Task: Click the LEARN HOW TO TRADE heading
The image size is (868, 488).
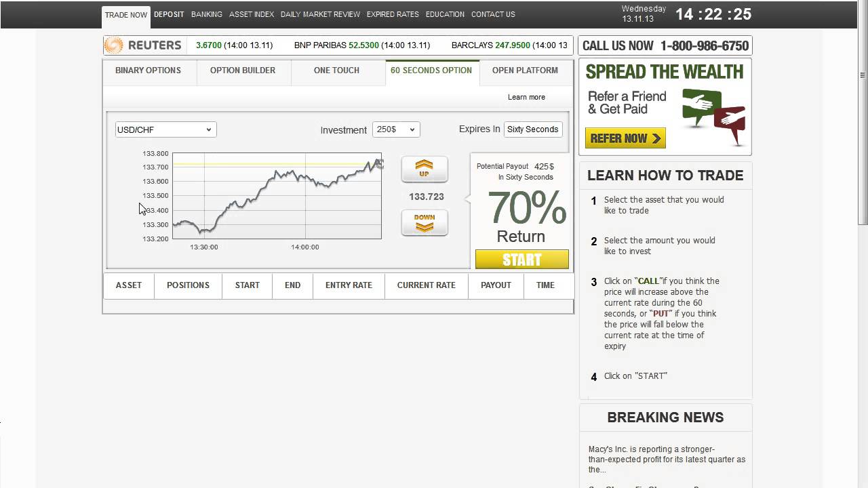Action: pos(665,176)
